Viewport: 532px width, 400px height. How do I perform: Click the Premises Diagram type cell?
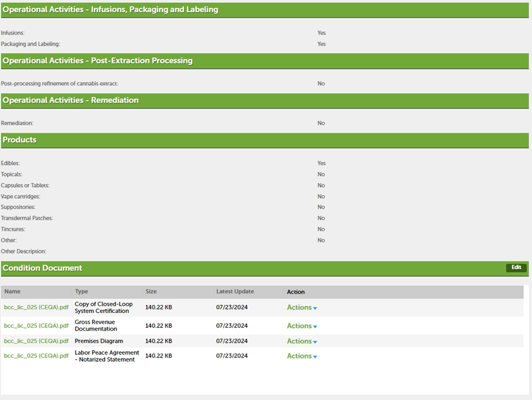pyautogui.click(x=99, y=341)
